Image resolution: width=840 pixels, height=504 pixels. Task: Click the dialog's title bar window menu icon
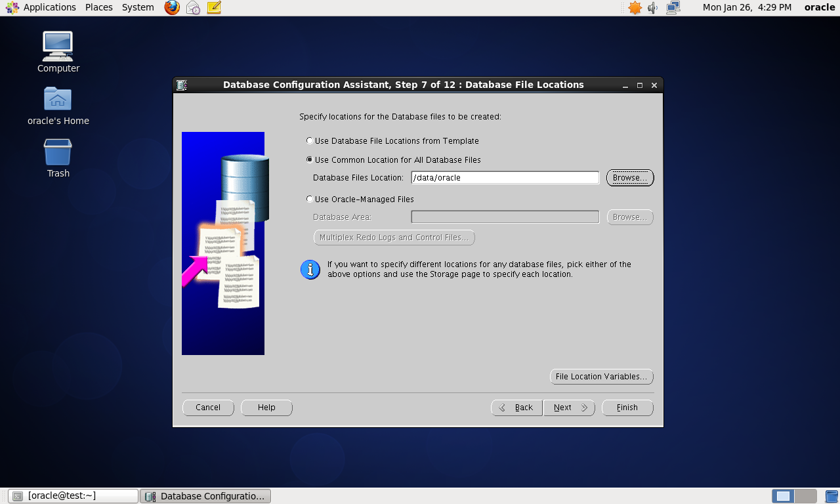(182, 85)
